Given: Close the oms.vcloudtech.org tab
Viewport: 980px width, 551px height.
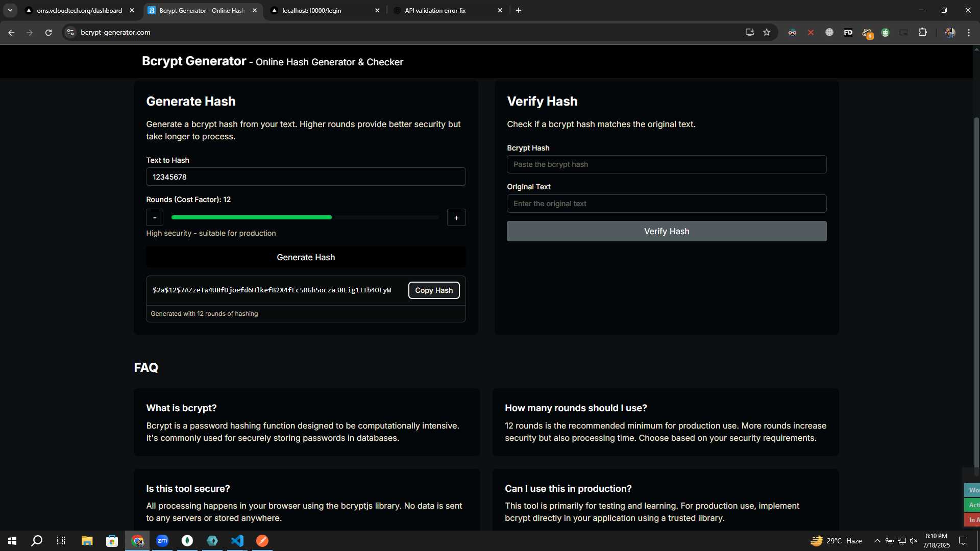Looking at the screenshot, I should tap(132, 10).
